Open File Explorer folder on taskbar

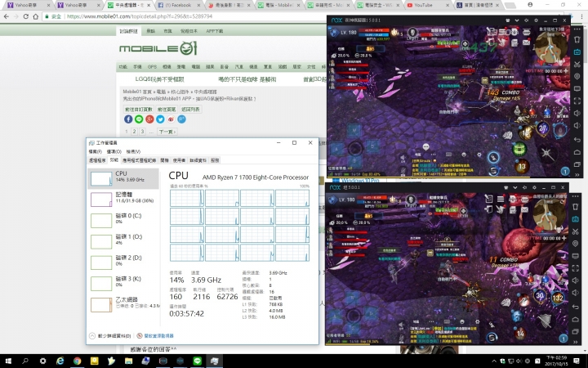[129, 361]
